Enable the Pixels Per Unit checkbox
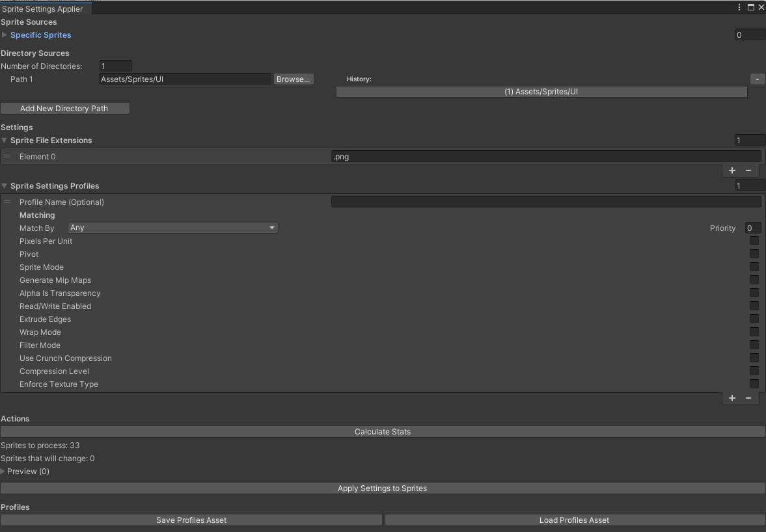This screenshot has height=532, width=766. 754,241
